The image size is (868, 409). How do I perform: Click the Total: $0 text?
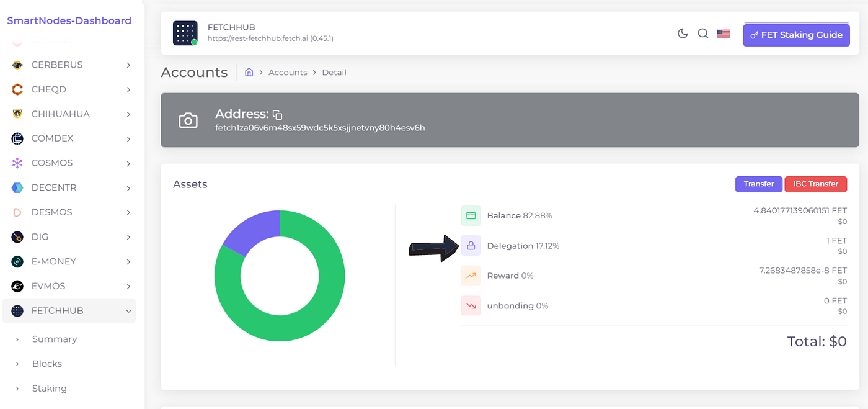(817, 341)
